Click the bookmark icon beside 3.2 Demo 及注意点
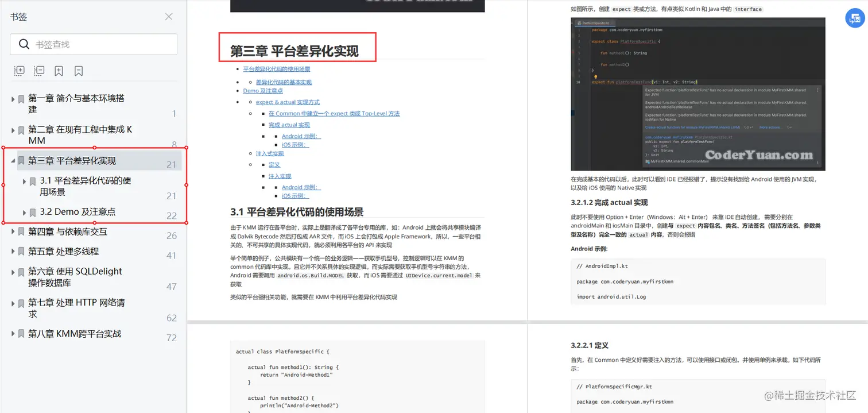 point(33,211)
